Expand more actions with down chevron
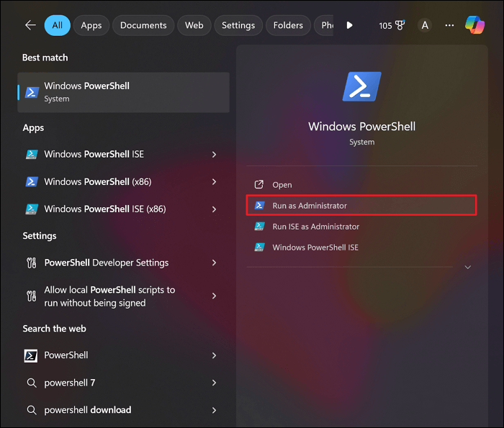Viewport: 504px width, 428px height. pos(468,267)
